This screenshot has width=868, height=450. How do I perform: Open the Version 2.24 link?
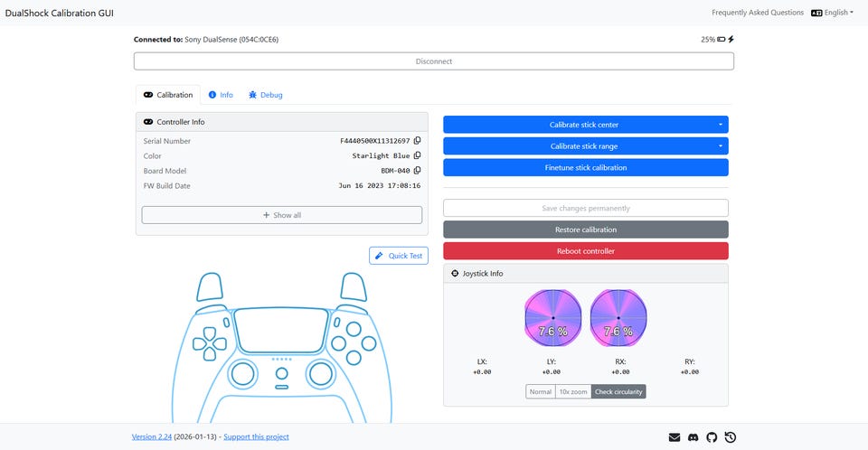click(x=152, y=436)
